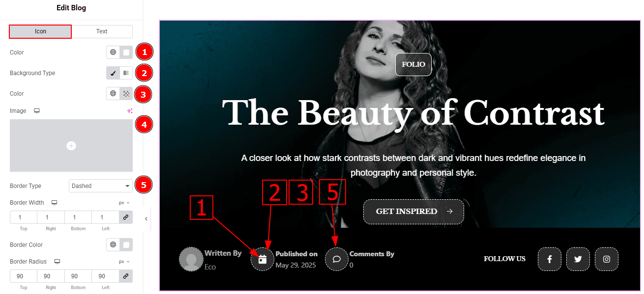The height and width of the screenshot is (294, 644).
Task: Switch to the Text tab
Action: pyautogui.click(x=102, y=31)
